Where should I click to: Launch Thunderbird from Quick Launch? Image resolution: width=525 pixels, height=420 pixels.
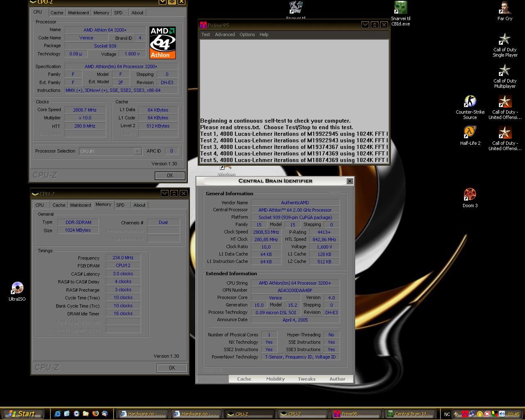point(105,414)
